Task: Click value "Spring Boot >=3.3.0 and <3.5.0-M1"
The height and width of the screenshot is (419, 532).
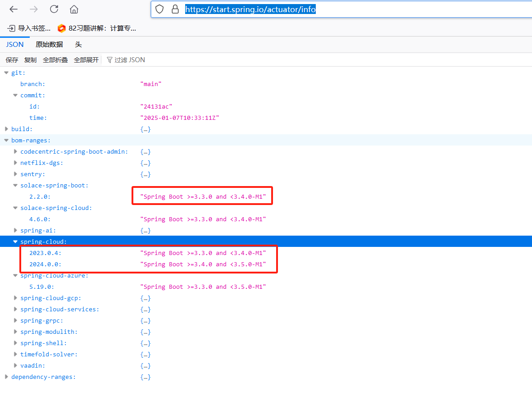Action: click(x=203, y=287)
